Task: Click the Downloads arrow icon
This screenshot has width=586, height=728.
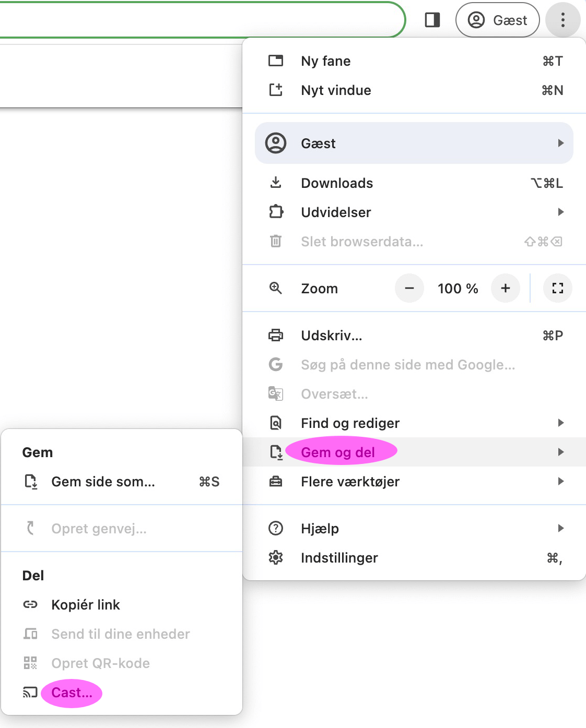Action: pos(276,183)
